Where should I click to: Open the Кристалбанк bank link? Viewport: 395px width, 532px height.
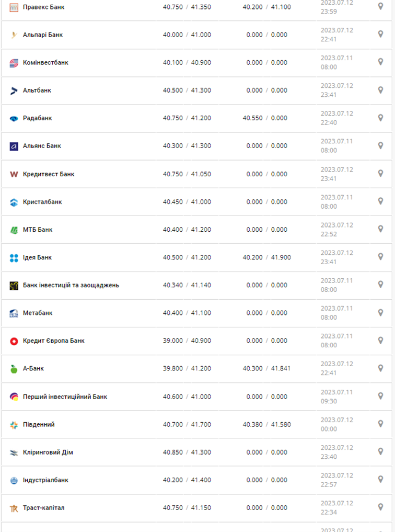pyautogui.click(x=42, y=202)
